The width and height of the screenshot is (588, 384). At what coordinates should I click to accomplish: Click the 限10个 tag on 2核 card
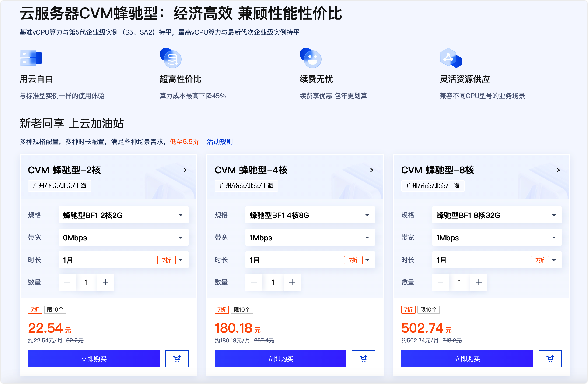(55, 309)
